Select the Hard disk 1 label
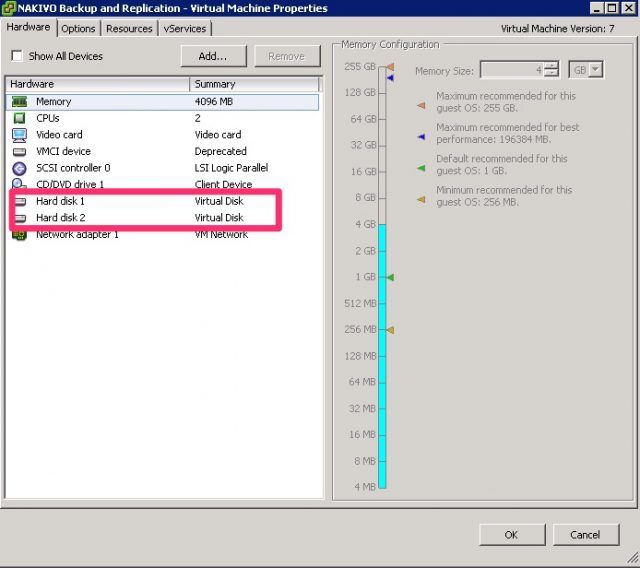Screen dimensions: 640x568 (x=60, y=201)
